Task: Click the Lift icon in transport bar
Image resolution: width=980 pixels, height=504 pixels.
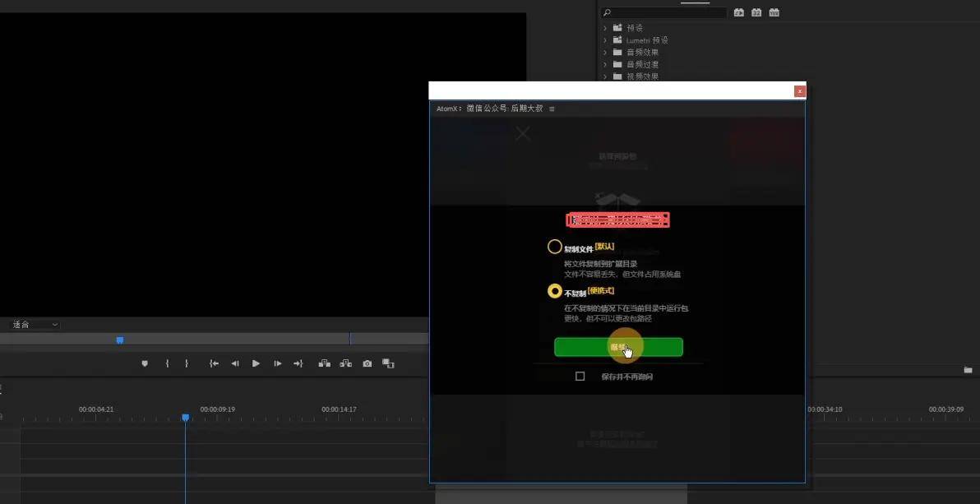Action: point(325,363)
